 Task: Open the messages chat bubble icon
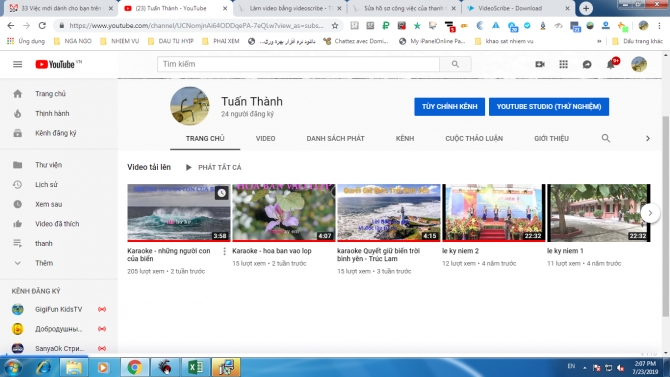[587, 64]
